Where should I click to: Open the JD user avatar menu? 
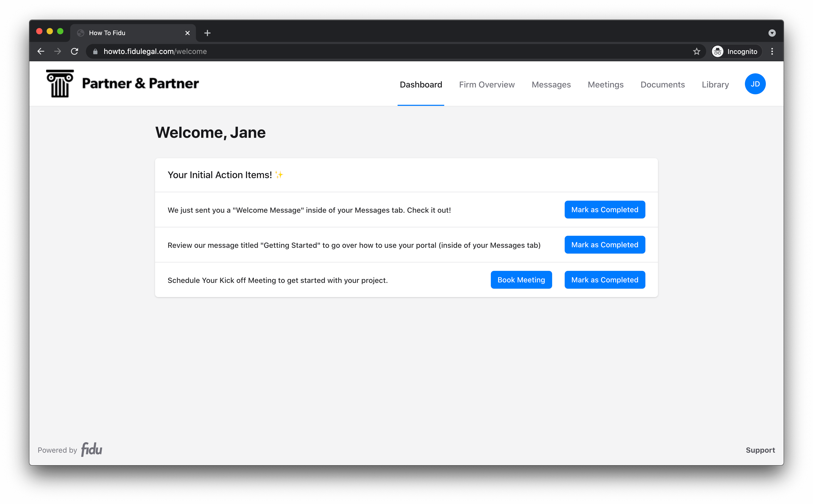pyautogui.click(x=755, y=84)
